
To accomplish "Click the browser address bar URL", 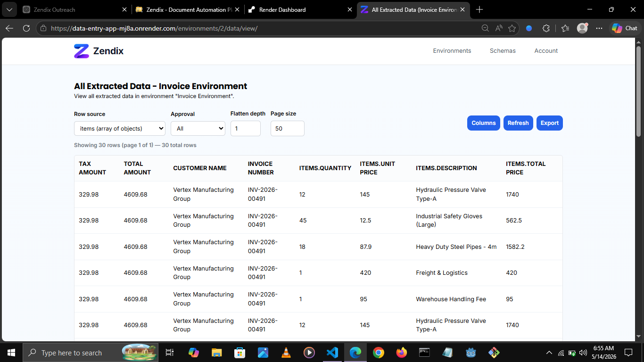I will pyautogui.click(x=154, y=28).
